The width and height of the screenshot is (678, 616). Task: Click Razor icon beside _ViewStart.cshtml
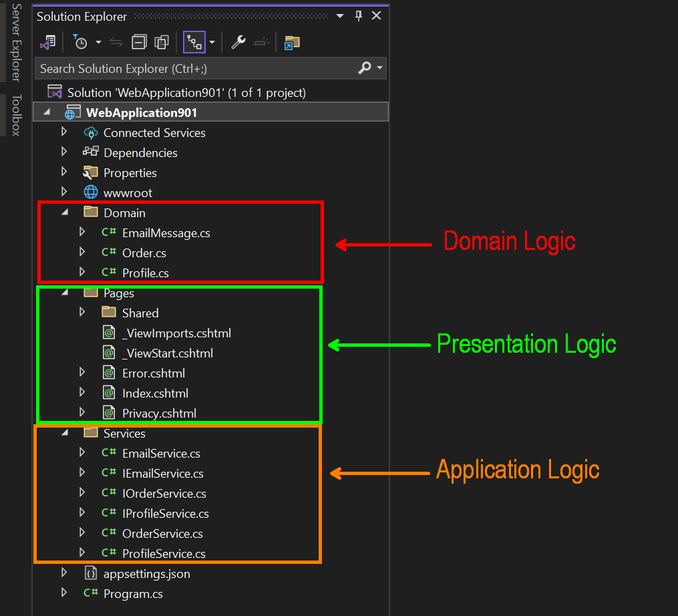[x=109, y=353]
